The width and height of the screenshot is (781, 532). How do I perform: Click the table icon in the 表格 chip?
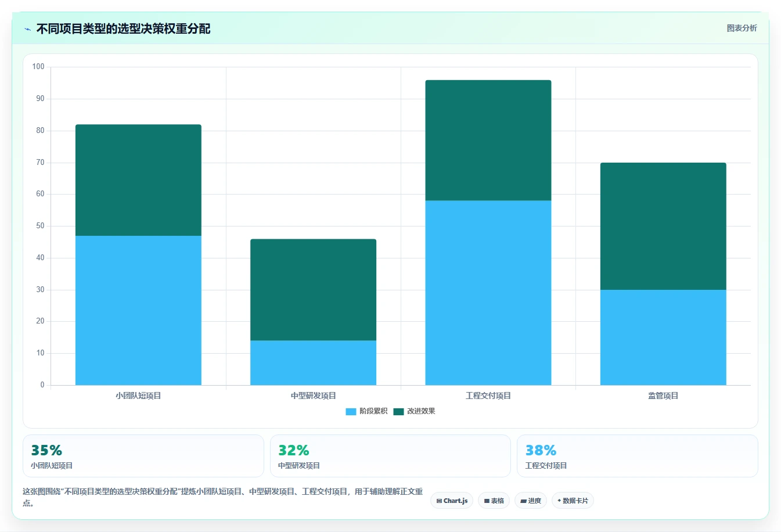coord(487,501)
